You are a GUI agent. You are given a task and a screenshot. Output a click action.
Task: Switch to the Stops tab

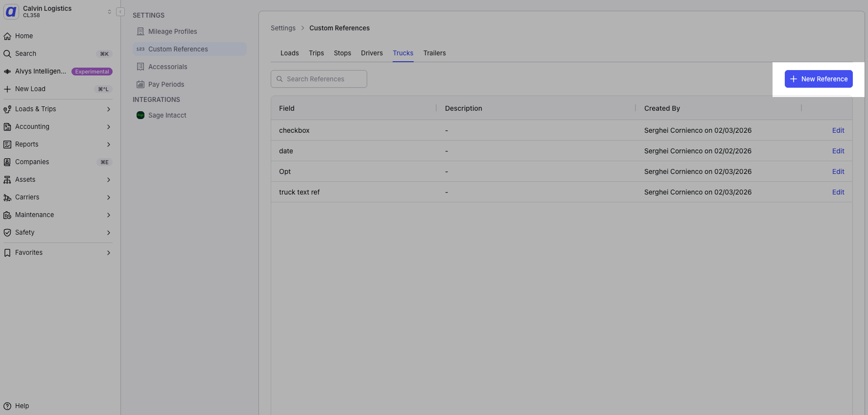pos(342,53)
